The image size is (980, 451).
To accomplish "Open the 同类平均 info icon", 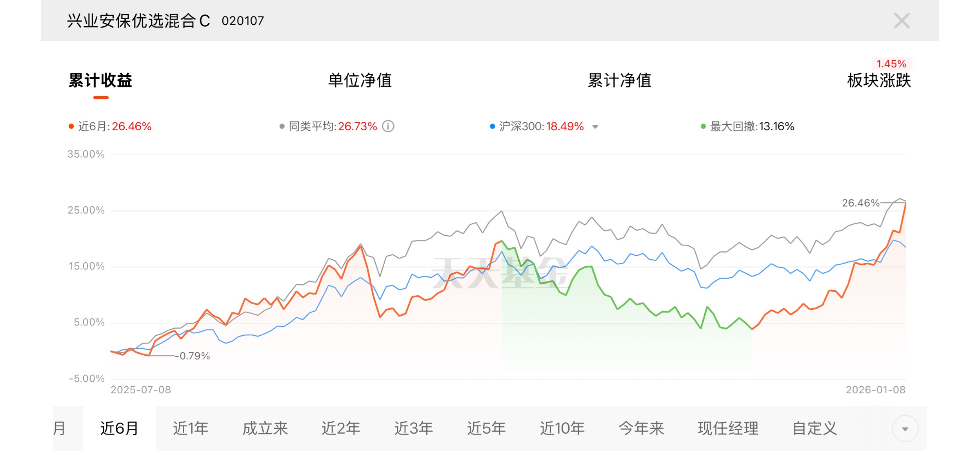I will tap(388, 126).
